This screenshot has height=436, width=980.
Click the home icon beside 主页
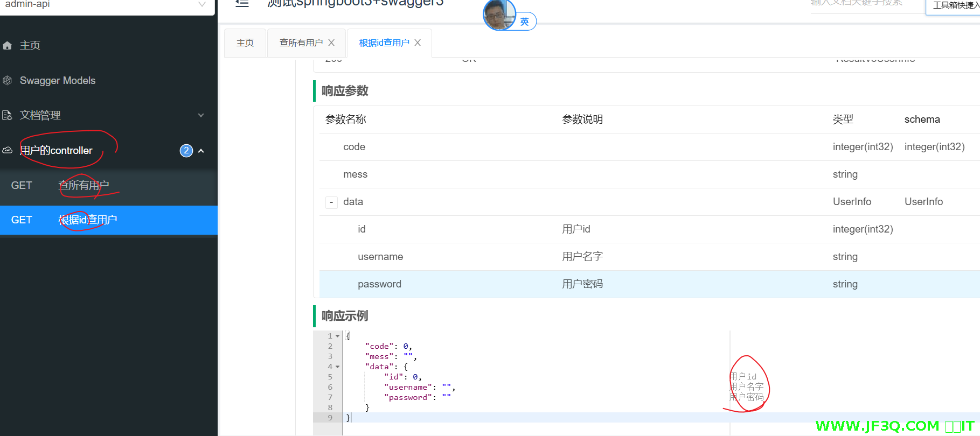click(x=8, y=46)
